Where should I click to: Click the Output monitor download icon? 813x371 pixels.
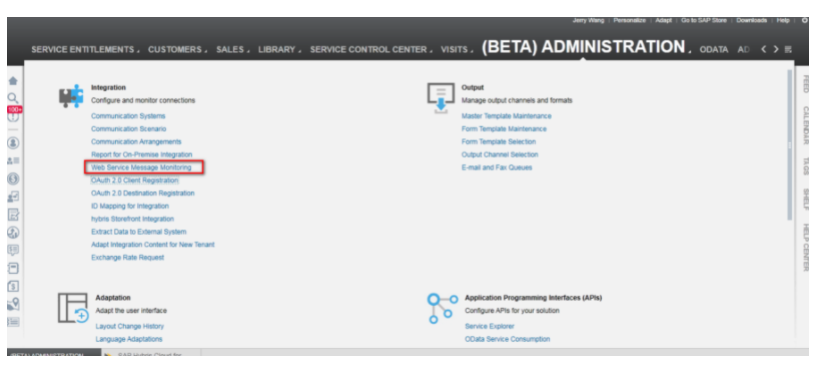coord(440,98)
